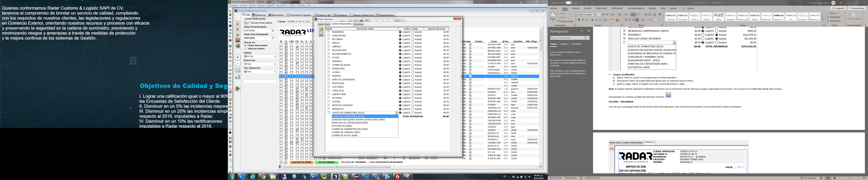Image resolution: width=868 pixels, height=180 pixels.
Task: Click the save button icon in Word document
Action: pyautogui.click(x=668, y=95)
